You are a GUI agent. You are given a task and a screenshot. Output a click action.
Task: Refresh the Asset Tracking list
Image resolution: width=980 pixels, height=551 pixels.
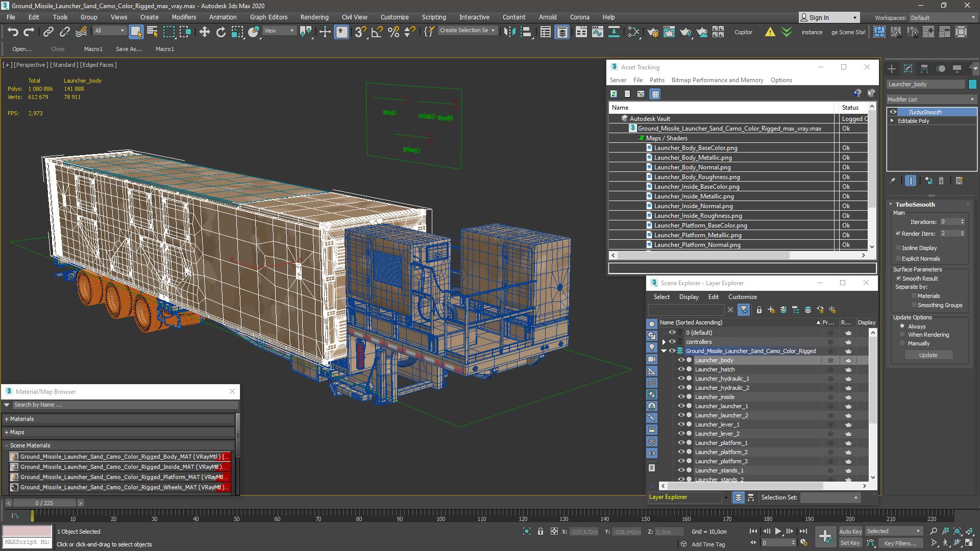(614, 94)
